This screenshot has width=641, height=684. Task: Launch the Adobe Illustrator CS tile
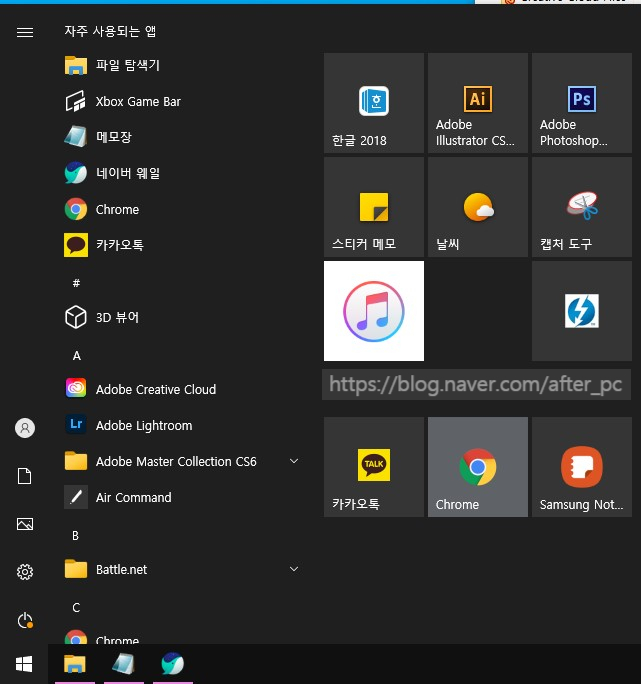pos(478,103)
